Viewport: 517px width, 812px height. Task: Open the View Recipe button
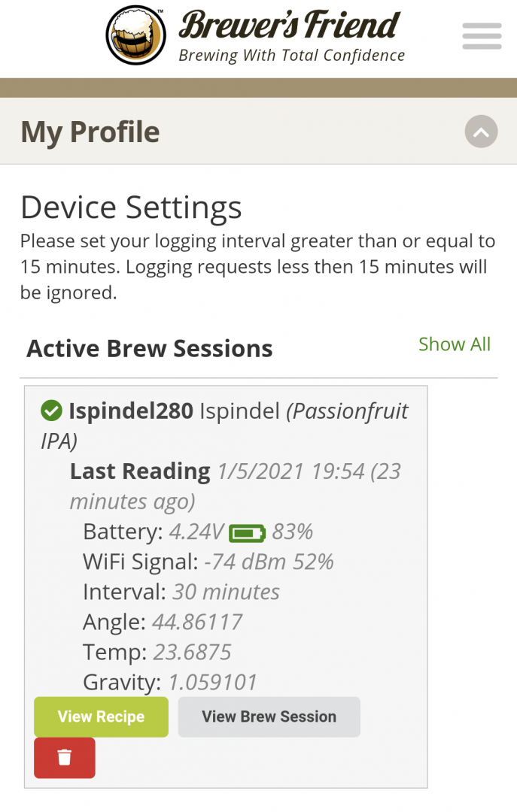click(101, 717)
